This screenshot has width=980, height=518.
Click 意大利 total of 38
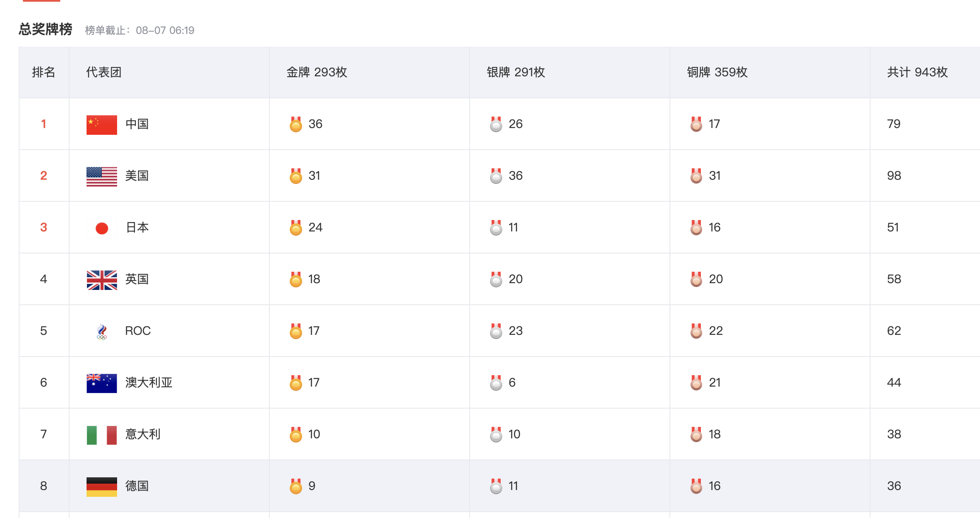894,434
